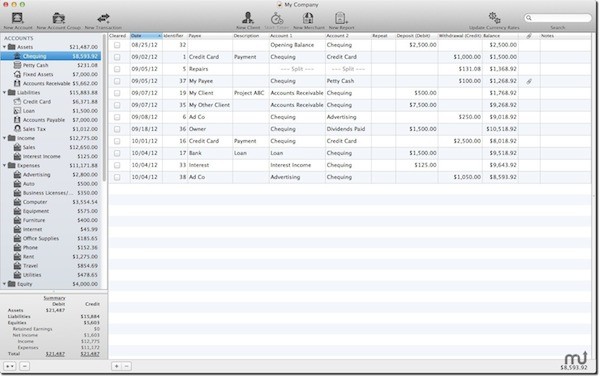The height and width of the screenshot is (377, 600).
Task: Click the Start Timer stopwatch icon
Action: (277, 18)
